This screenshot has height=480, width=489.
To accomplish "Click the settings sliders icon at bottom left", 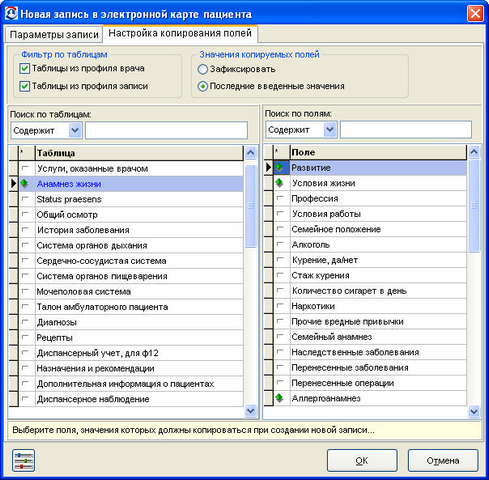I will (23, 461).
